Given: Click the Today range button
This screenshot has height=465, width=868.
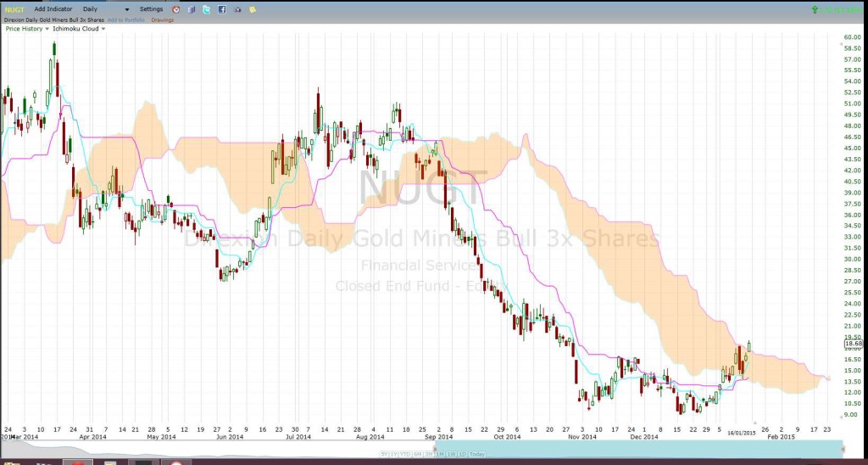Looking at the screenshot, I should point(476,455).
